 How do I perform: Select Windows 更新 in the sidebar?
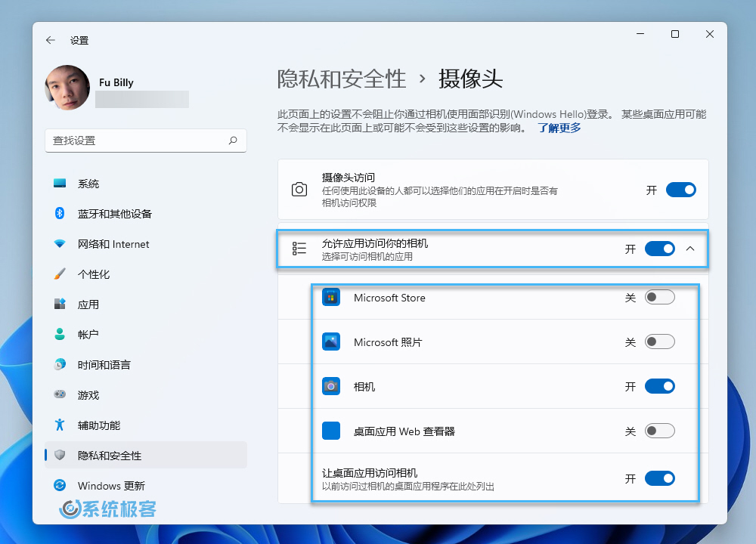click(x=146, y=485)
